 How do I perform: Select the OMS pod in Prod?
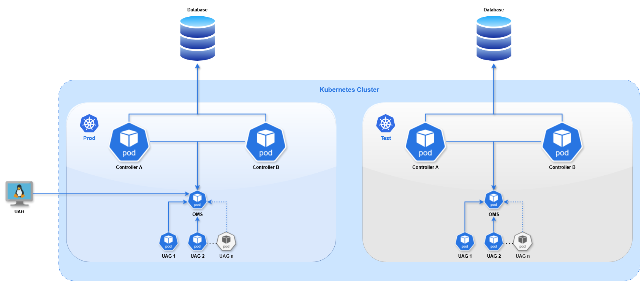pyautogui.click(x=197, y=200)
